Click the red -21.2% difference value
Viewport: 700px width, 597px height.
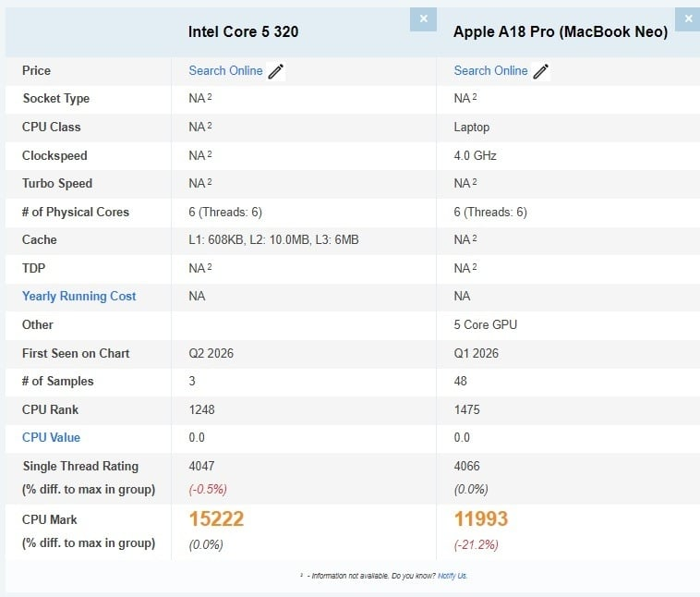tap(476, 544)
